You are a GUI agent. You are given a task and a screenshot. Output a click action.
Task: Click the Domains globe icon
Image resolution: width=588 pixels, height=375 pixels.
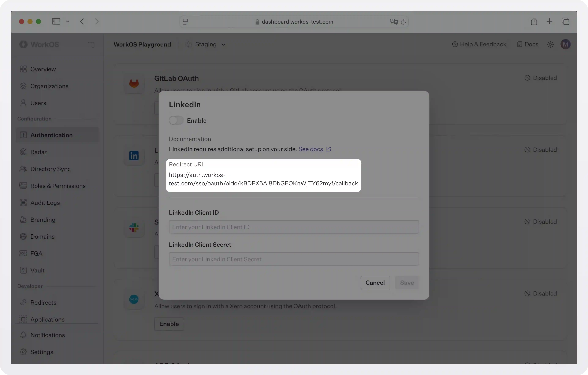pyautogui.click(x=23, y=236)
